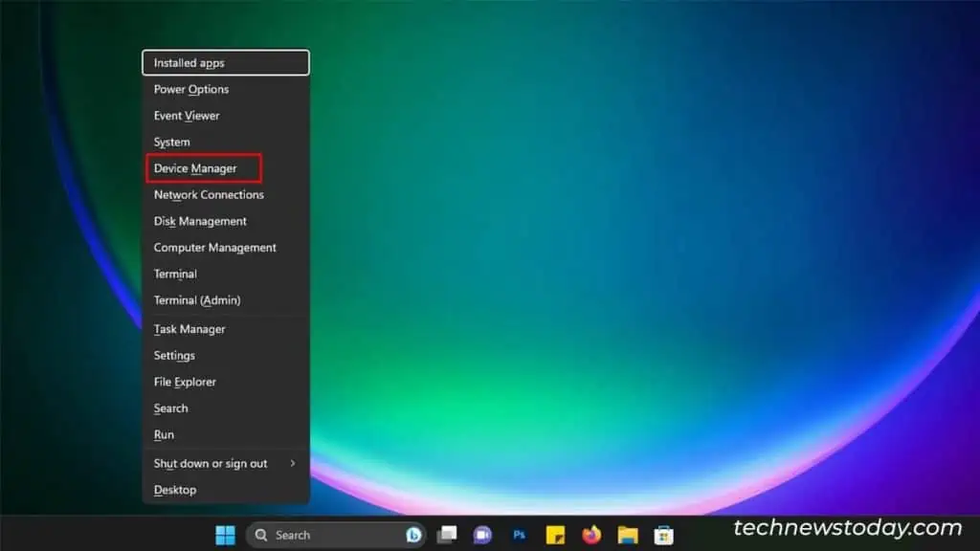This screenshot has height=551, width=980.
Task: Open File Explorer from the taskbar
Action: click(x=628, y=535)
